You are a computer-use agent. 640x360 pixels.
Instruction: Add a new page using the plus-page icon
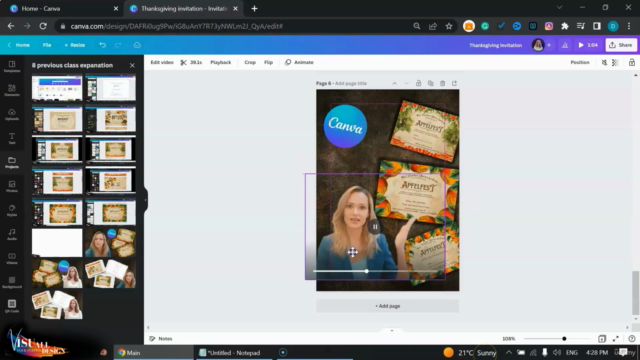pos(454,83)
